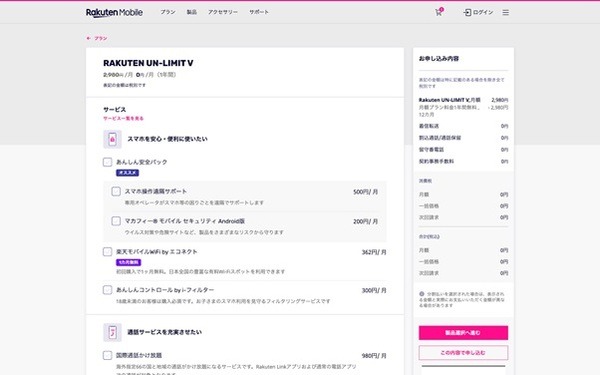Click the お申し込み内容 heading
600x375 pixels.
[x=439, y=59]
